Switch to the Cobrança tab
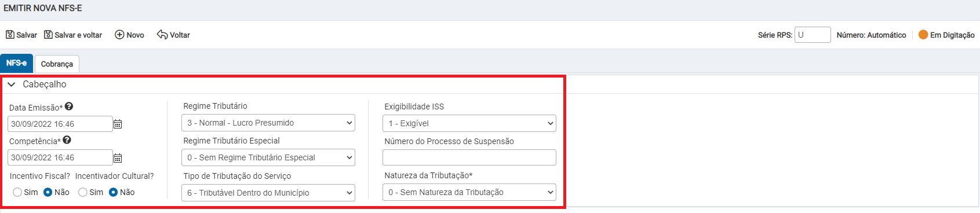Screen dimensions: 980x213 click(57, 64)
